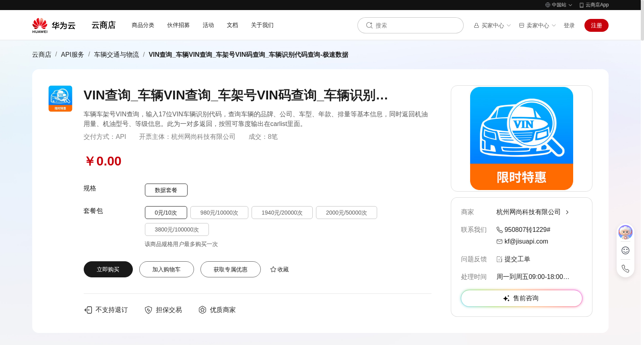Click the kf@jisuapi.com email address
The height and width of the screenshot is (345, 644).
pos(526,242)
